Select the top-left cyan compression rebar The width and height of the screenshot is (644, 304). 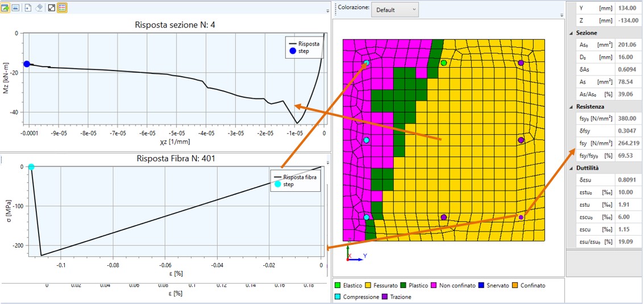[367, 63]
